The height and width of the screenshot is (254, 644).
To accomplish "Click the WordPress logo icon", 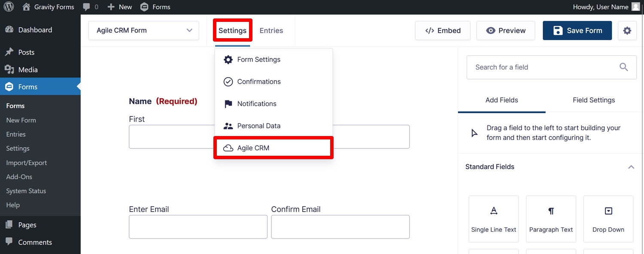I will [9, 7].
